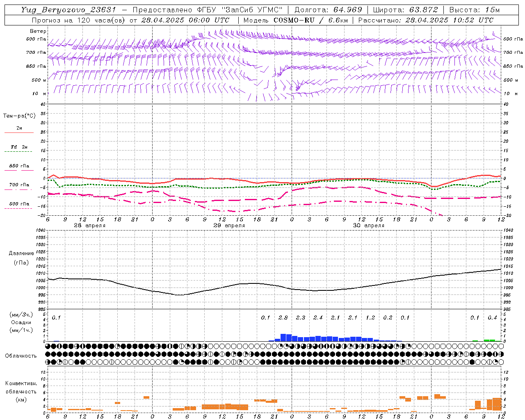The width and height of the screenshot is (525, 420).
Task: Click the 1.2 precipitation total
Action: pyautogui.click(x=370, y=317)
